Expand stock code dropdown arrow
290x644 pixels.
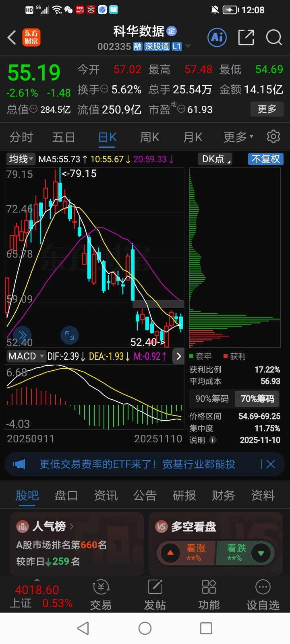[188, 47]
